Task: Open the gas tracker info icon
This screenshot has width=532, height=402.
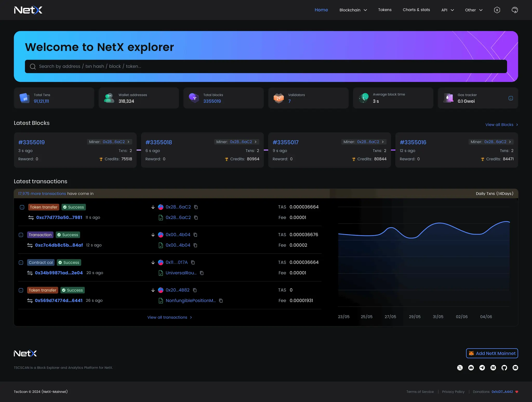Action: [x=511, y=98]
